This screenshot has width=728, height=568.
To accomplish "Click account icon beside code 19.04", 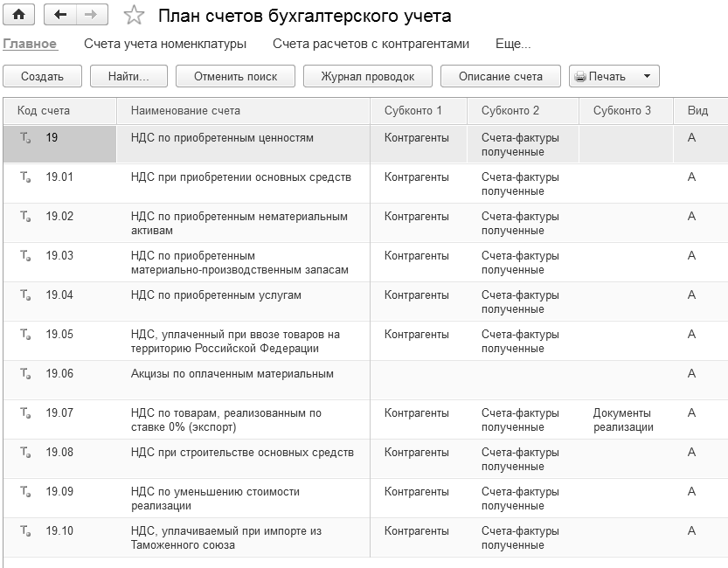I will click(x=25, y=295).
